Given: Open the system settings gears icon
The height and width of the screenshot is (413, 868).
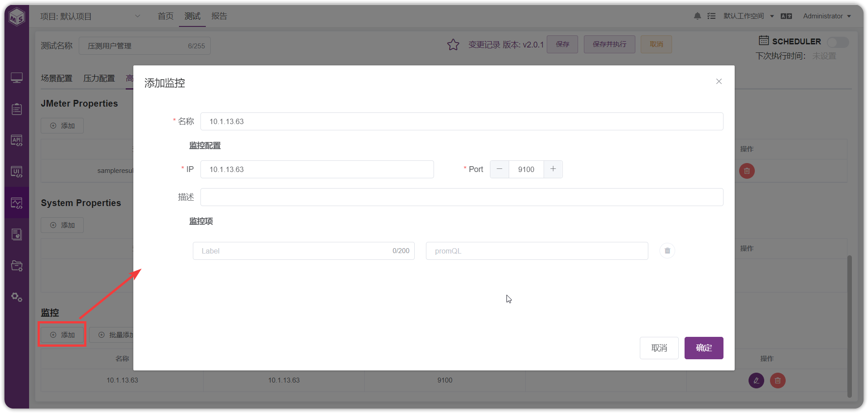Looking at the screenshot, I should pyautogui.click(x=17, y=297).
